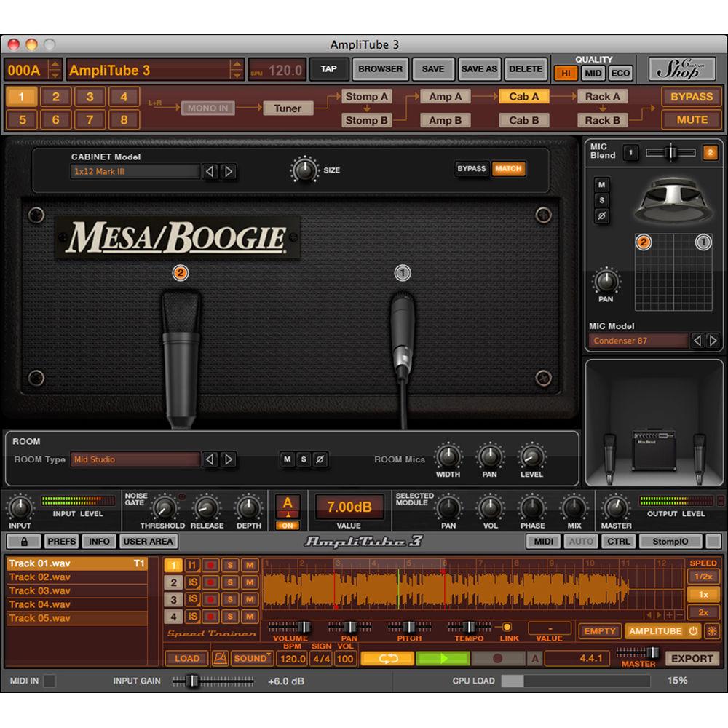Arm Track 1 with its record icon
This screenshot has height=728, width=728.
click(210, 564)
